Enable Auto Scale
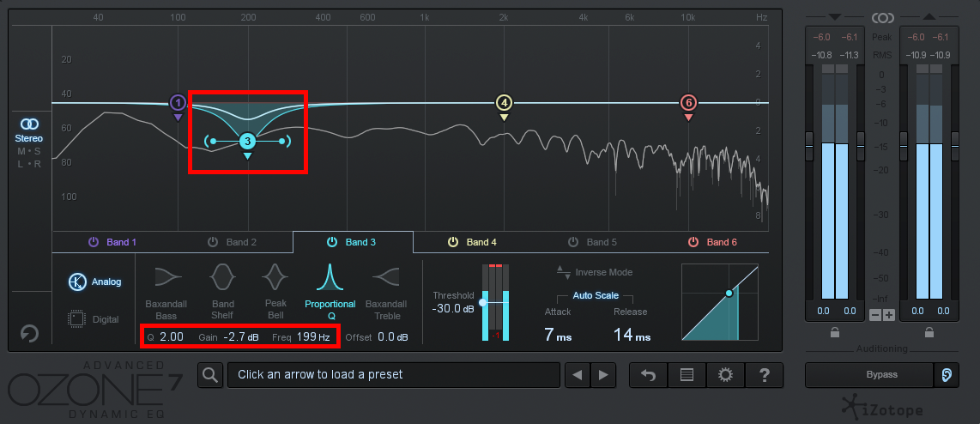The width and height of the screenshot is (980, 424). tap(596, 295)
